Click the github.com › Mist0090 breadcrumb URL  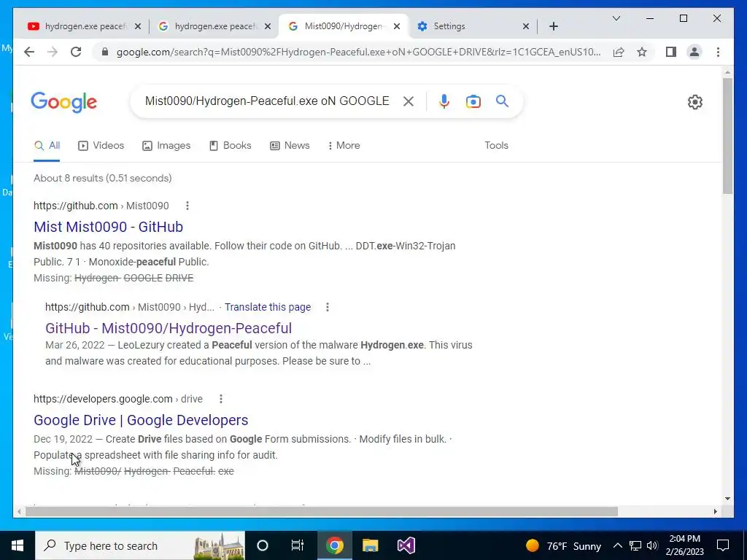coord(101,206)
